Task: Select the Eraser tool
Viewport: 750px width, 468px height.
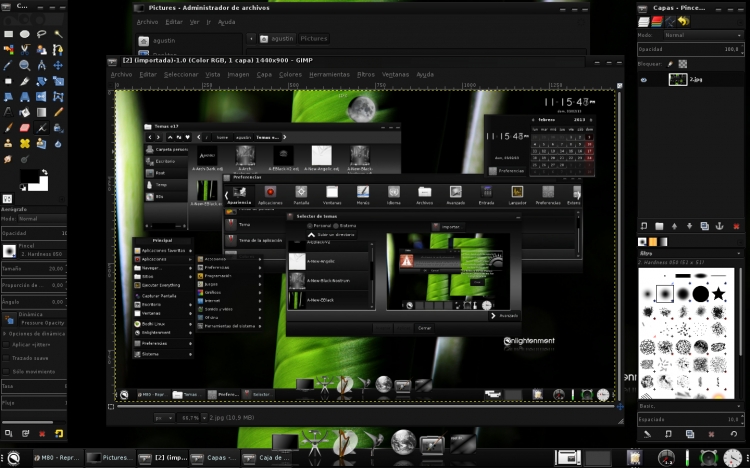Action: tap(25, 128)
